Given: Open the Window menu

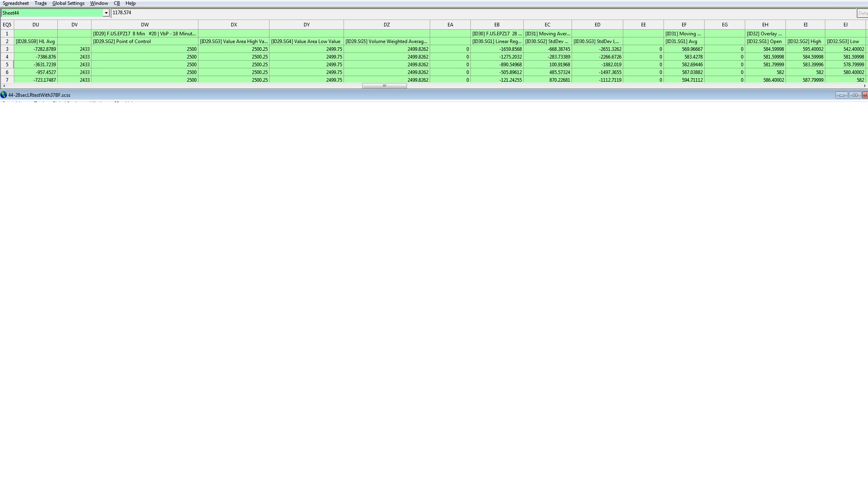Looking at the screenshot, I should tap(99, 3).
